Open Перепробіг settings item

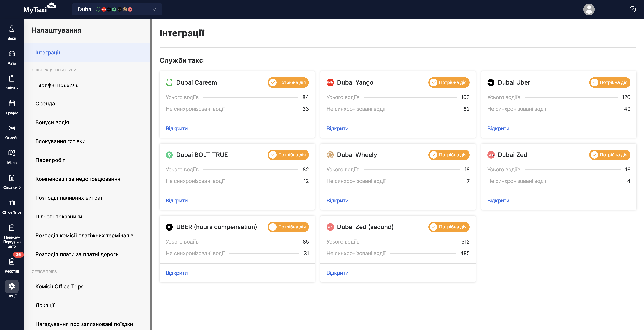[87, 160]
